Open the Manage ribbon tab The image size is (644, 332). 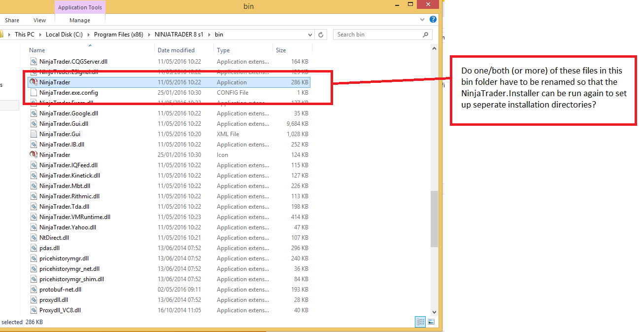[x=80, y=20]
